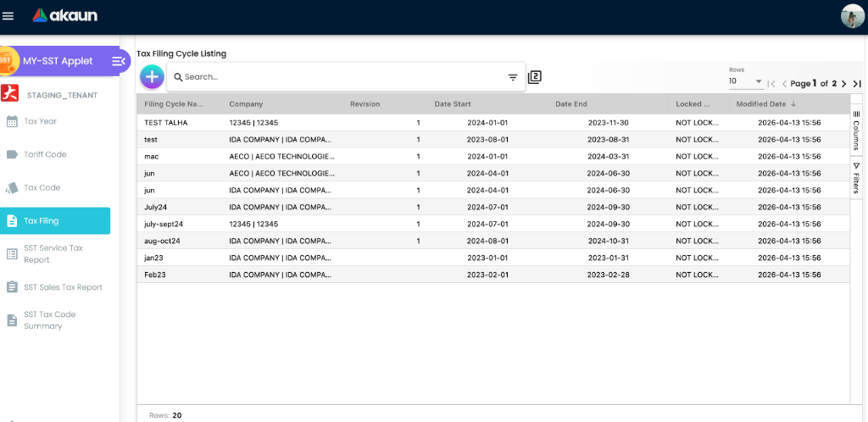Click the SST Service Tax Report icon
Viewport: 868px width, 422px height.
pyautogui.click(x=12, y=254)
